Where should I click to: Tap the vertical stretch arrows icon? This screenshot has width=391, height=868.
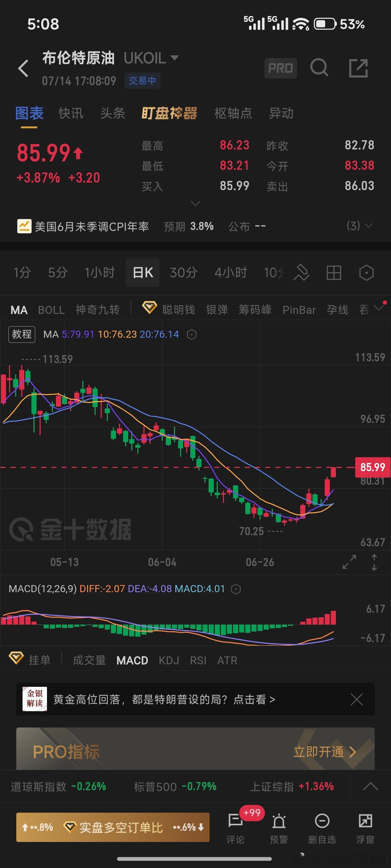pos(374,562)
